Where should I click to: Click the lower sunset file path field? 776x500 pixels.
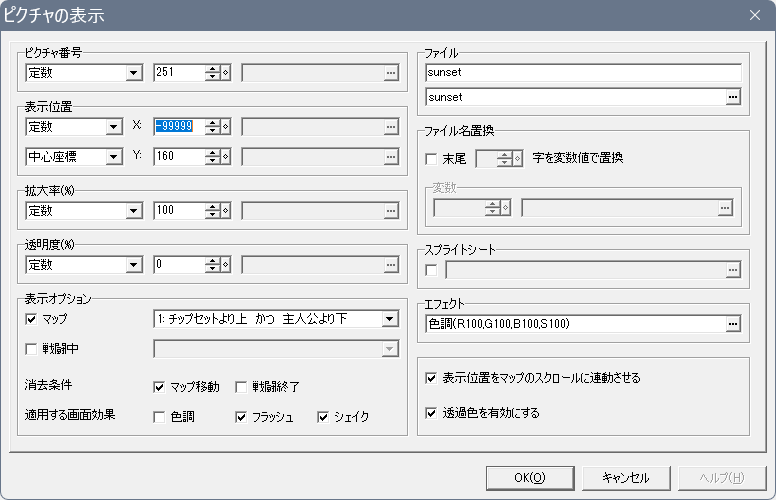pos(576,97)
